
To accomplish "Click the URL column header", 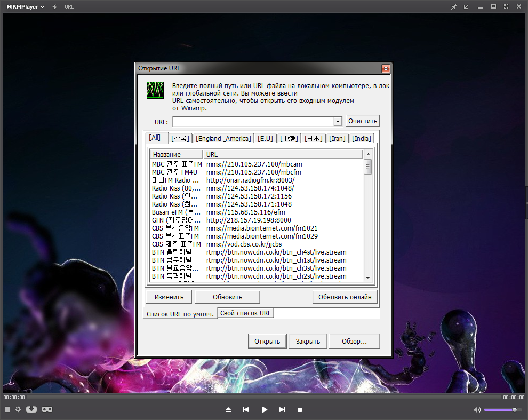I will pyautogui.click(x=283, y=154).
